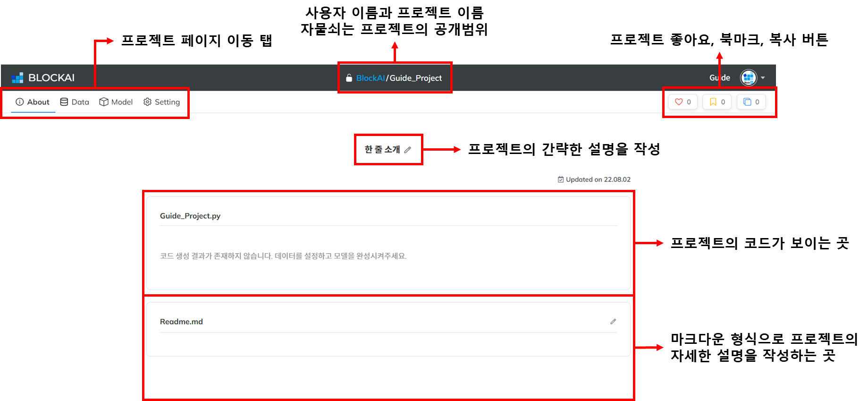Click the BLOCKAI brand text
Image resolution: width=868 pixels, height=401 pixels.
(x=51, y=78)
